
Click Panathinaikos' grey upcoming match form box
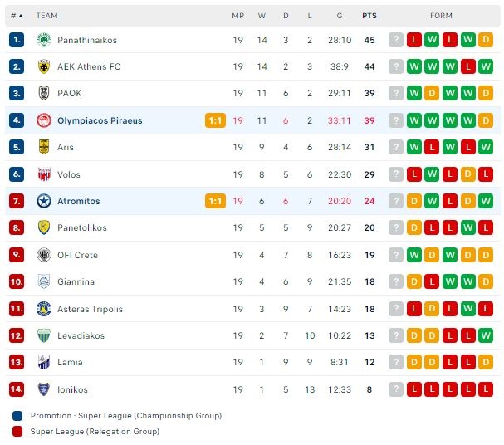point(396,40)
